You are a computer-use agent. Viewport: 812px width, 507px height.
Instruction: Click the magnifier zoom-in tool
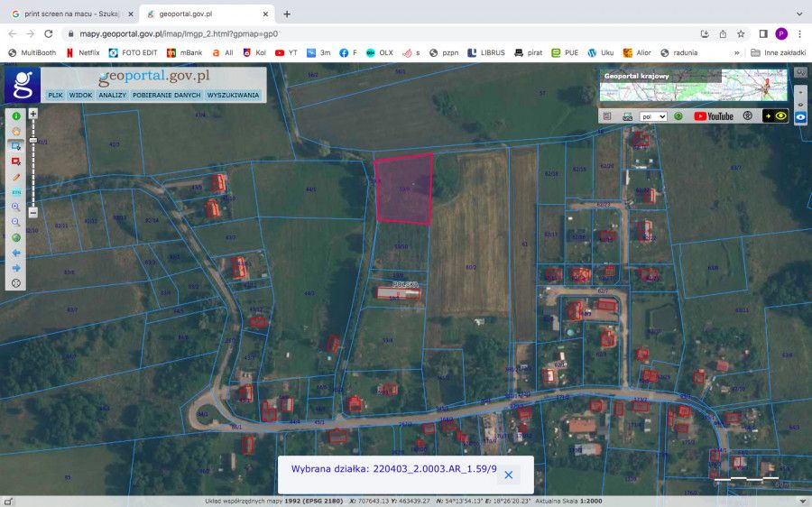pos(16,207)
